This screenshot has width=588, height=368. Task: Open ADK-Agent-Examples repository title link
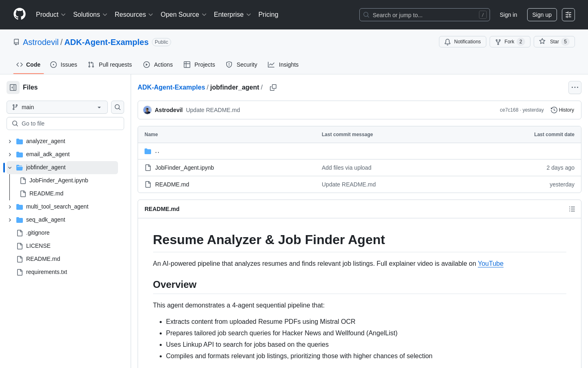tap(107, 42)
